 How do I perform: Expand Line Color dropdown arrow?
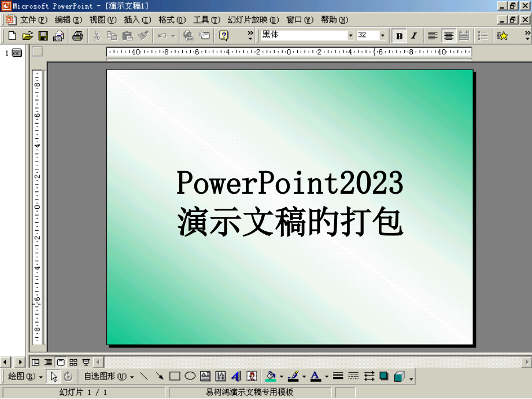(304, 376)
